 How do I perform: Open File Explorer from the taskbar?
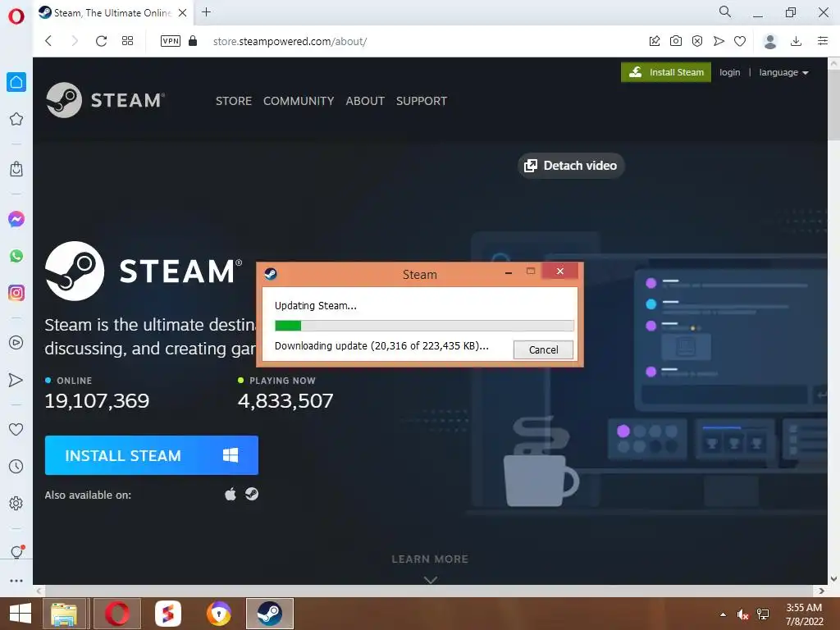coord(64,614)
